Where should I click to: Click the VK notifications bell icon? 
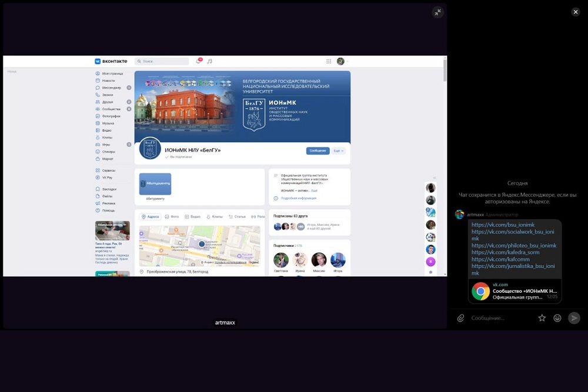[198, 61]
